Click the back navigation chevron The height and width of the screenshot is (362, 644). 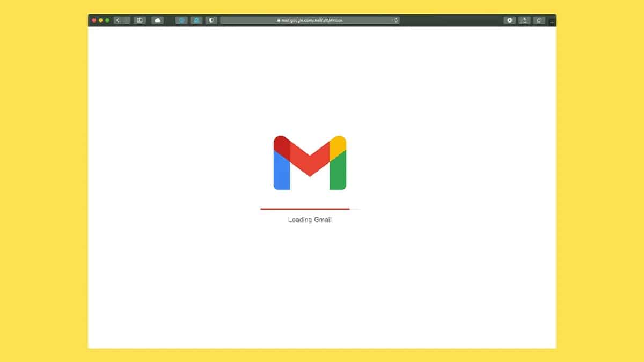(x=117, y=20)
